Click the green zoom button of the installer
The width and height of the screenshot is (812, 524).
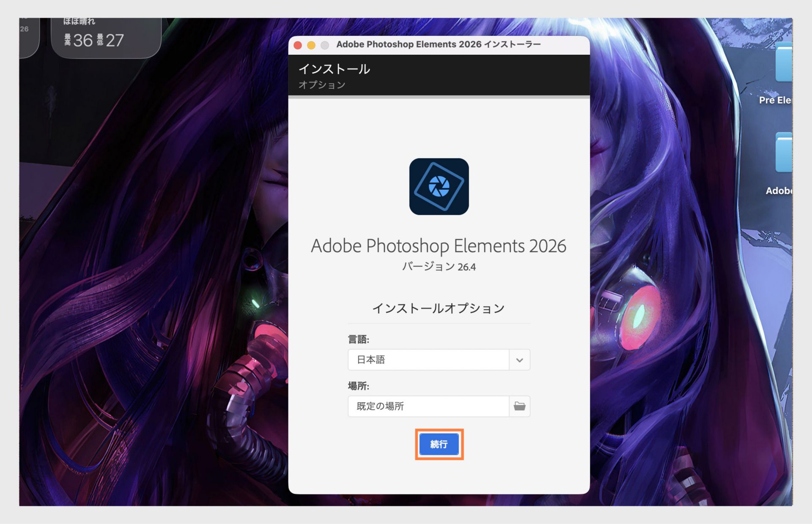coord(325,45)
